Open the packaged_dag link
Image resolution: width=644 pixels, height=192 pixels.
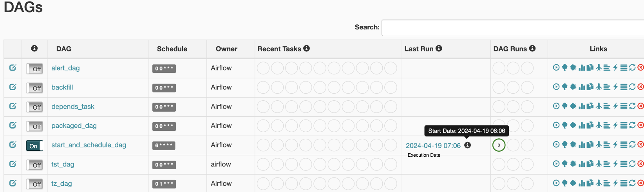pyautogui.click(x=74, y=126)
